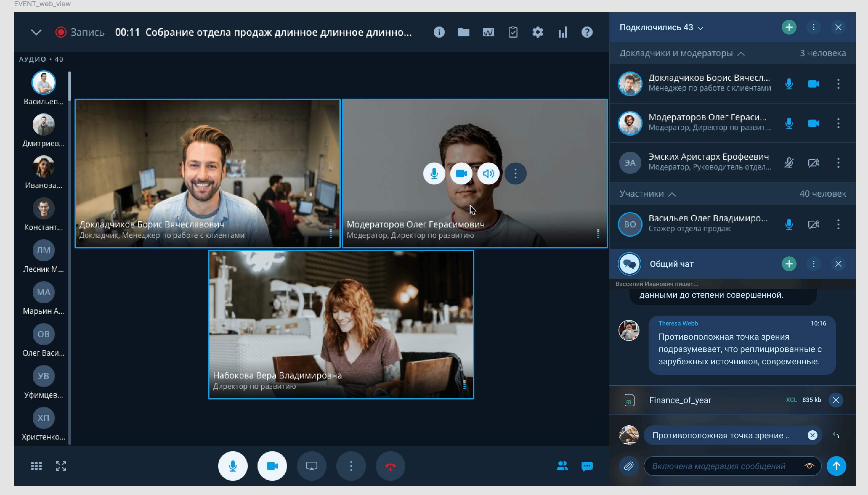Mute your microphone in bottom bar

(x=233, y=466)
